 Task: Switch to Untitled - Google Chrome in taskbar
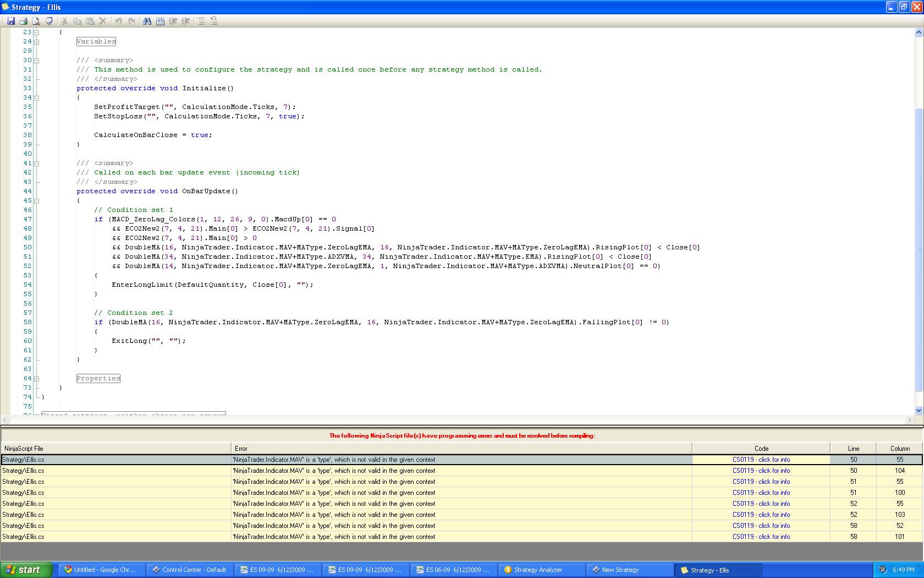[x=102, y=570]
